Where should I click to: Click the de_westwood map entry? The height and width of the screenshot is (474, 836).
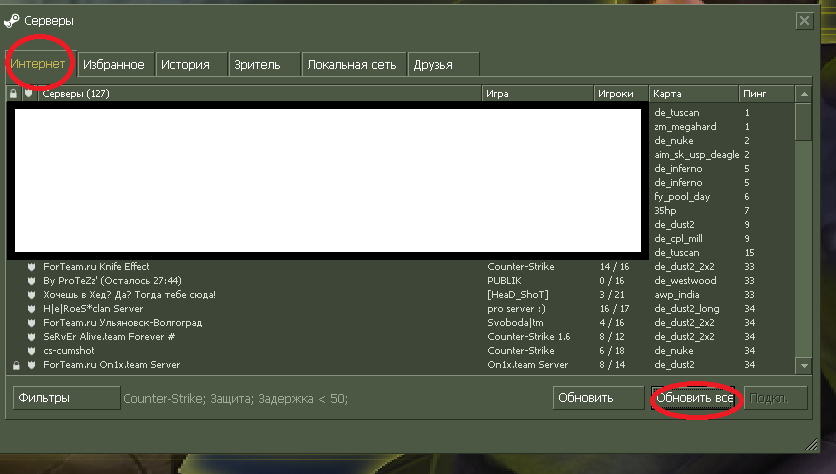[x=685, y=280]
